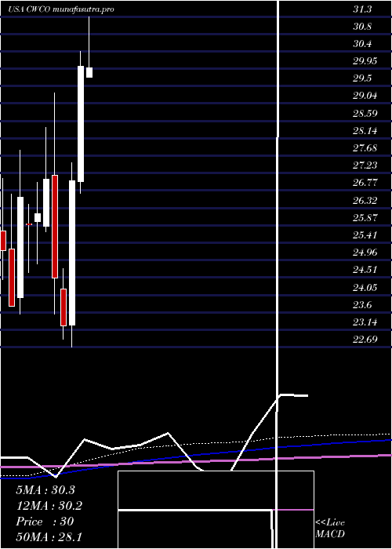Click the '5MA : 30.3' readout

pos(45,490)
